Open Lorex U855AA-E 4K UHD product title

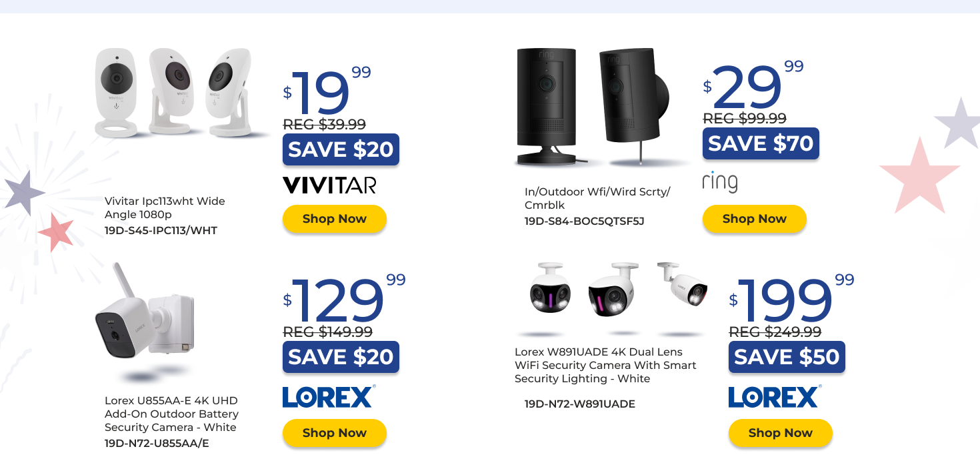point(171,414)
